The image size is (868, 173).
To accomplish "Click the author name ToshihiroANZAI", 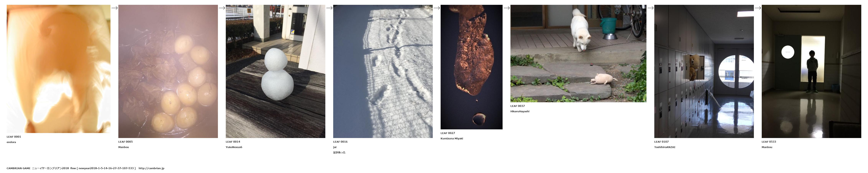I will tap(665, 147).
